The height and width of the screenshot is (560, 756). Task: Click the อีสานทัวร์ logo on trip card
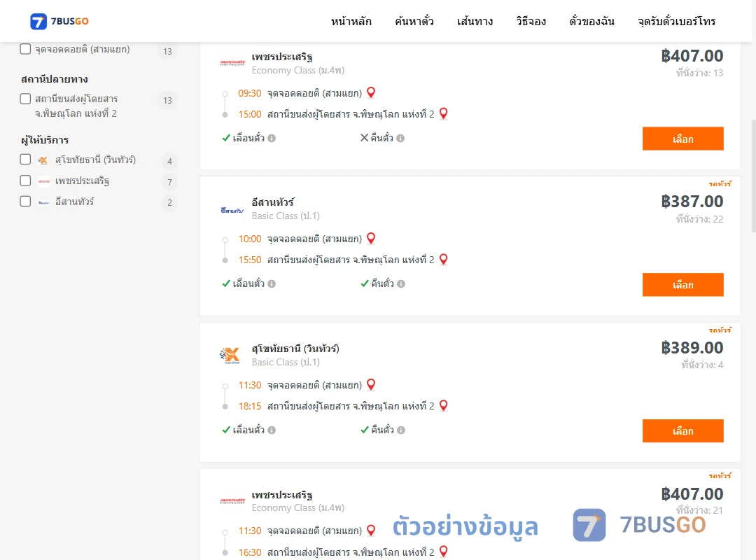coord(232,210)
